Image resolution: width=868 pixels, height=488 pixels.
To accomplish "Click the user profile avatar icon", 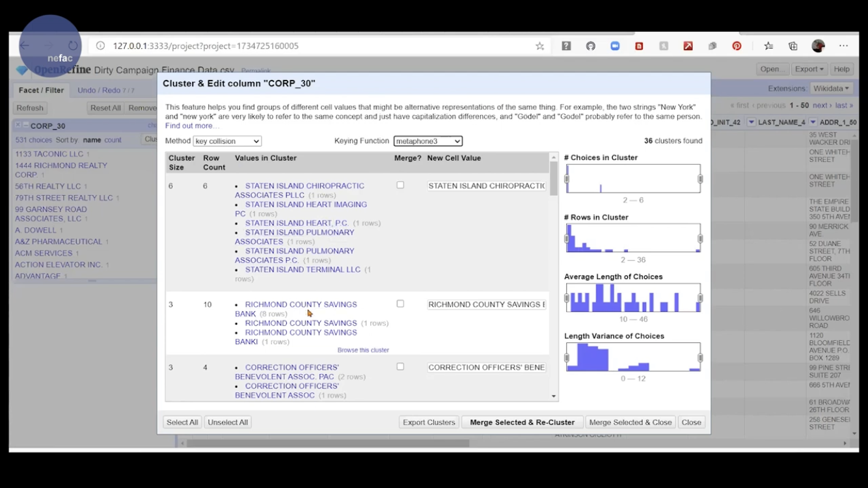I will tap(818, 46).
